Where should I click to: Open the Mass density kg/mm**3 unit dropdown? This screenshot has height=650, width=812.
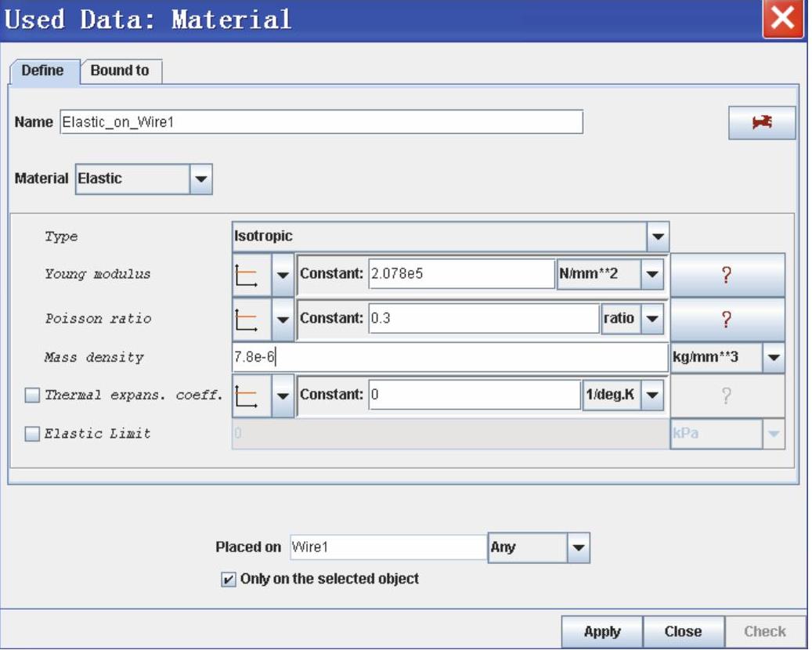click(774, 357)
